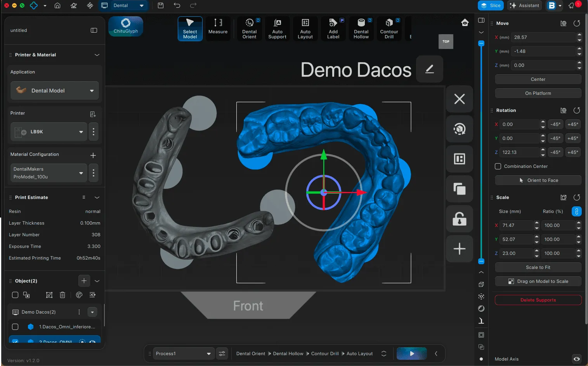
Task: Open the LB9K printer dropdown
Action: [48, 132]
